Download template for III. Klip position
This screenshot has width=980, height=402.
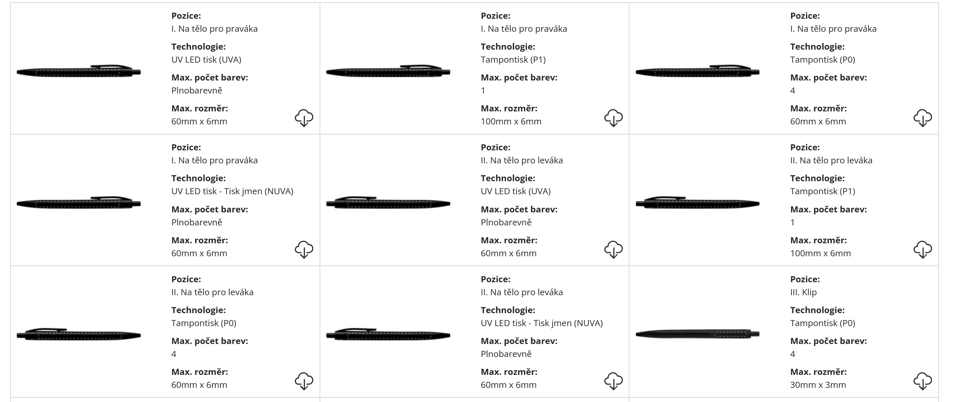pos(922,381)
